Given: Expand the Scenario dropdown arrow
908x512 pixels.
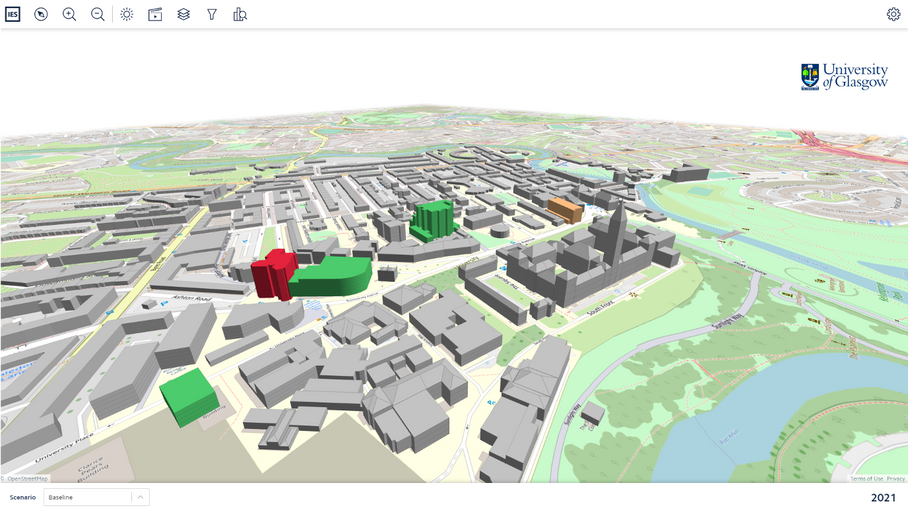Looking at the screenshot, I should (141, 497).
